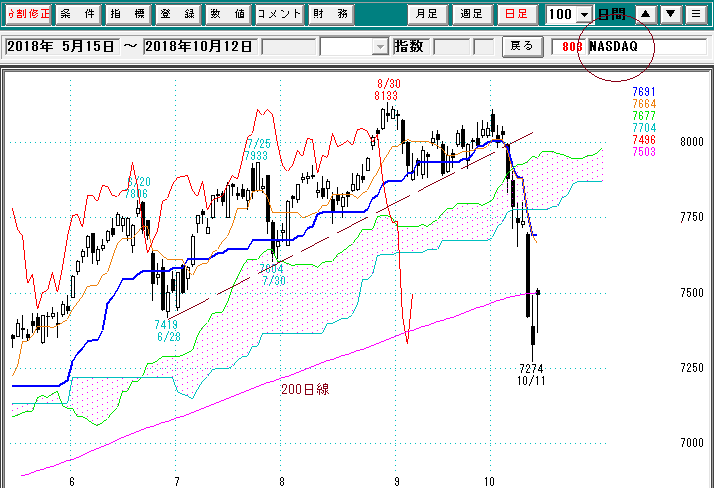Open the three-line list menu icon
714x488 pixels.
(695, 14)
